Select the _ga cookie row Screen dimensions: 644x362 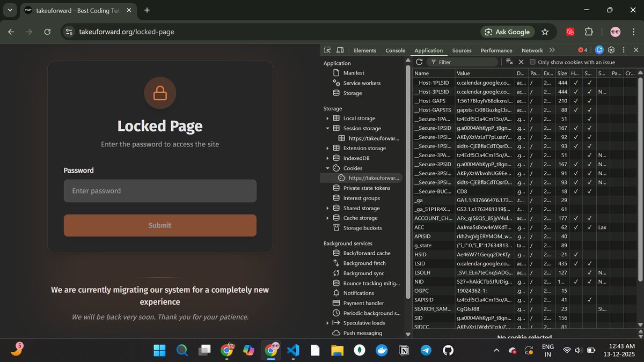[x=524, y=200]
